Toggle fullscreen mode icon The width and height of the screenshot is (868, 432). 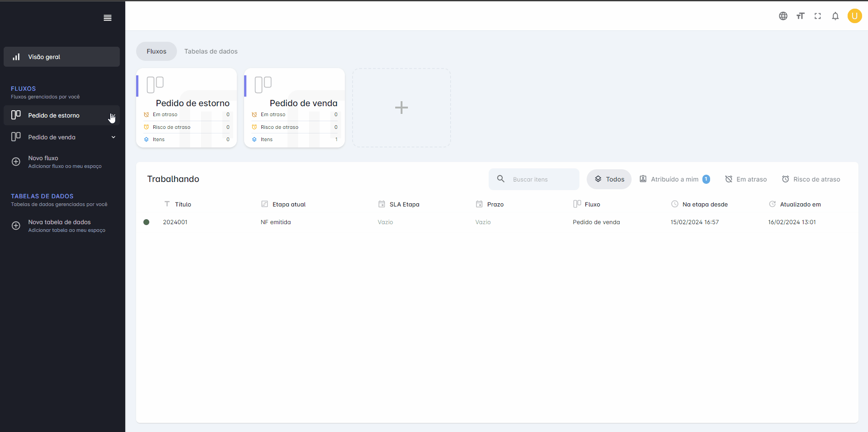click(x=818, y=16)
